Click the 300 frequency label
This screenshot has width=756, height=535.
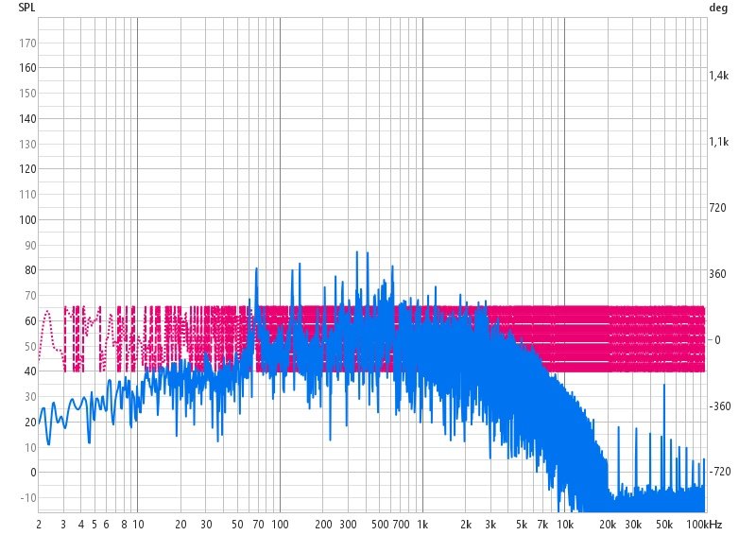point(348,525)
